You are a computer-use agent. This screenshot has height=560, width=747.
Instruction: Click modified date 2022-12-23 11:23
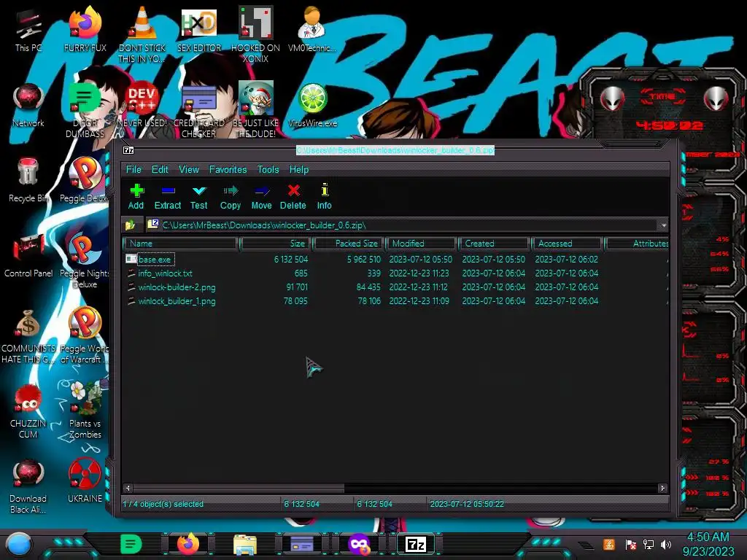[419, 273]
